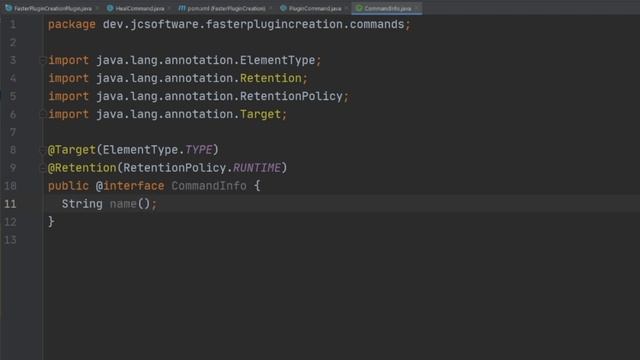
Task: Click the class icon on PluginCommand.java tab
Action: point(283,8)
